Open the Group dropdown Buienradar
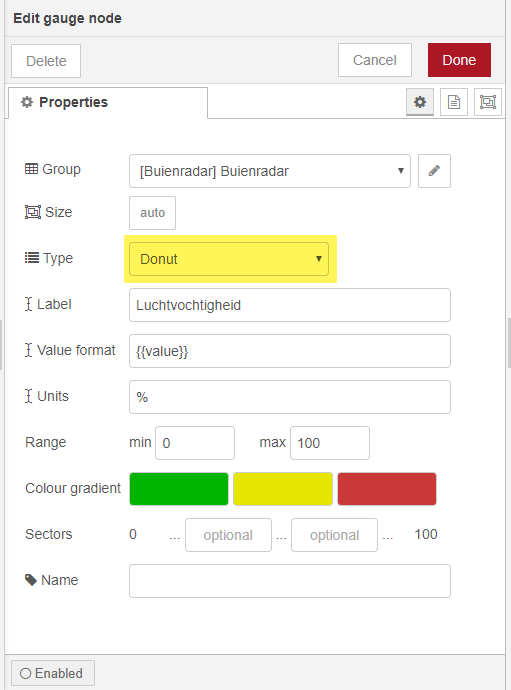This screenshot has width=511, height=690. click(x=270, y=171)
